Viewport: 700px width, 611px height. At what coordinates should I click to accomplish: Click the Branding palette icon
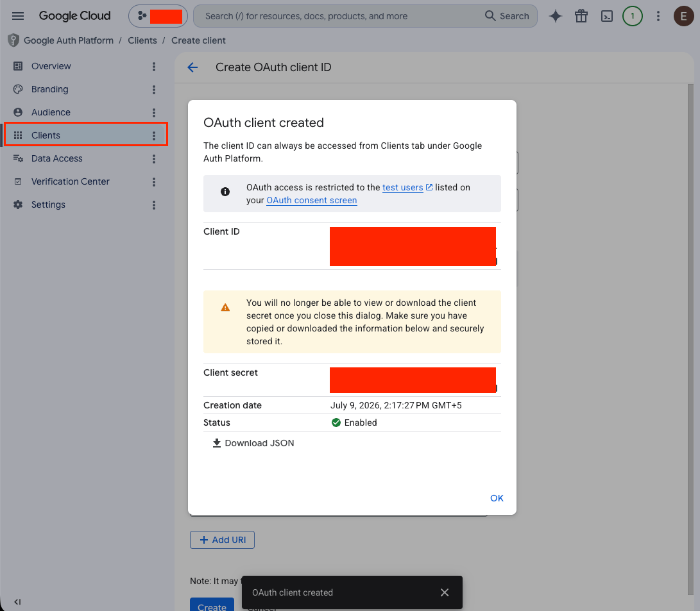pyautogui.click(x=18, y=89)
